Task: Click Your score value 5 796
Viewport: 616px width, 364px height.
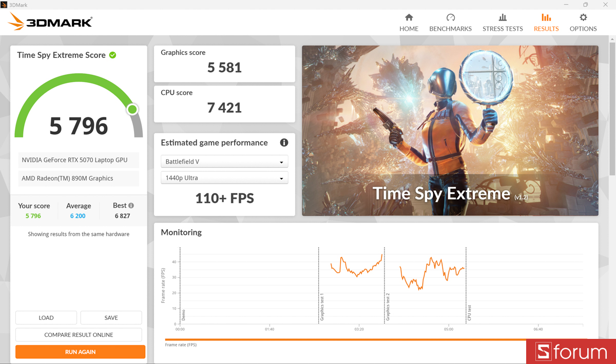Action: [33, 216]
